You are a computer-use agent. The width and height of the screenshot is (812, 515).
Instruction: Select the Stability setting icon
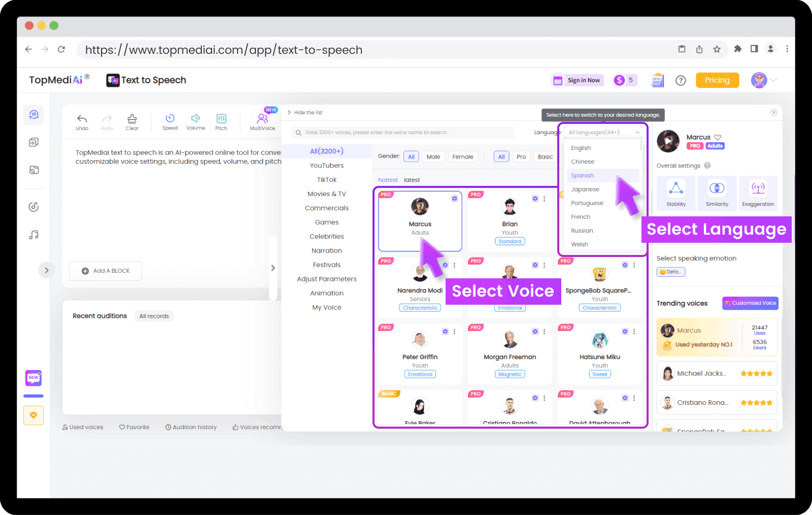(675, 188)
